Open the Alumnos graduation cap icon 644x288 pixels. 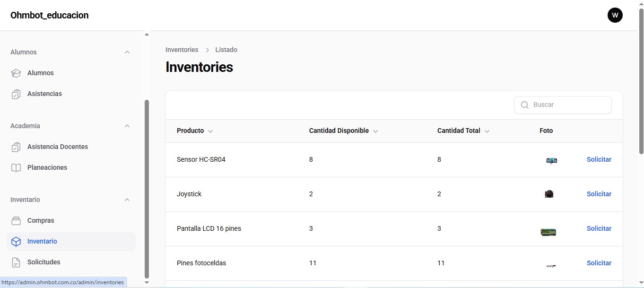(16, 73)
